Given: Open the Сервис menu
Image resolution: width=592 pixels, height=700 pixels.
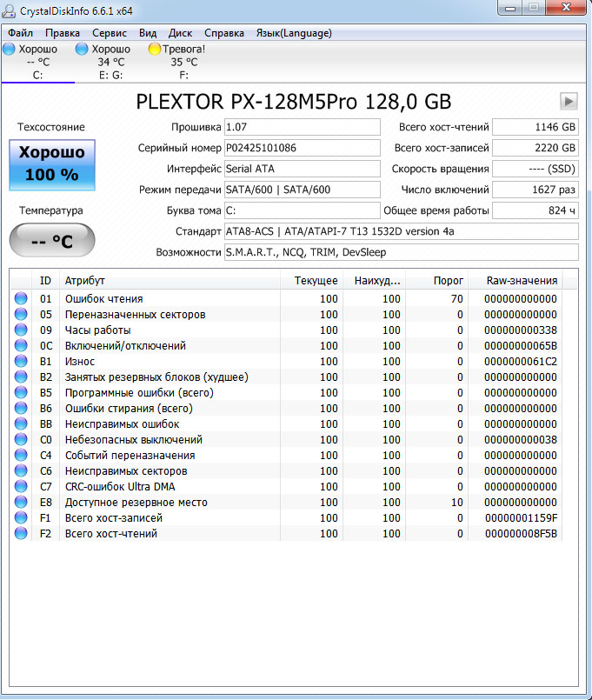Looking at the screenshot, I should tap(110, 33).
